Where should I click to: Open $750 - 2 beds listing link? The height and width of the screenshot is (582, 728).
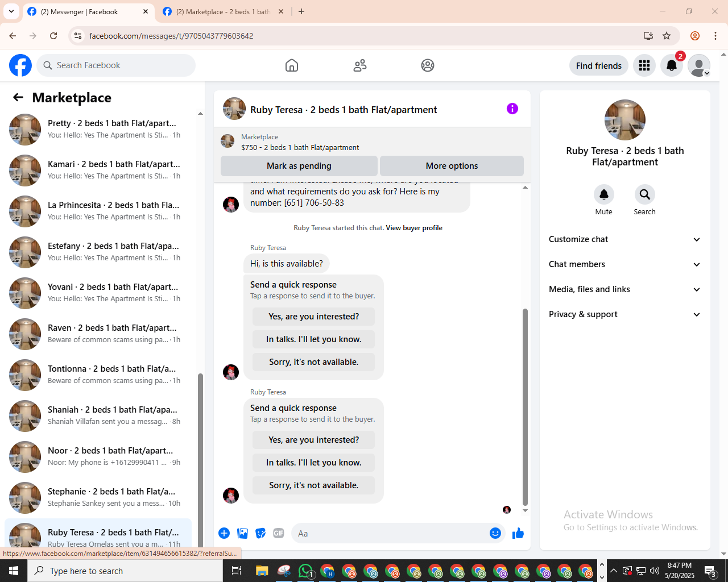point(300,147)
